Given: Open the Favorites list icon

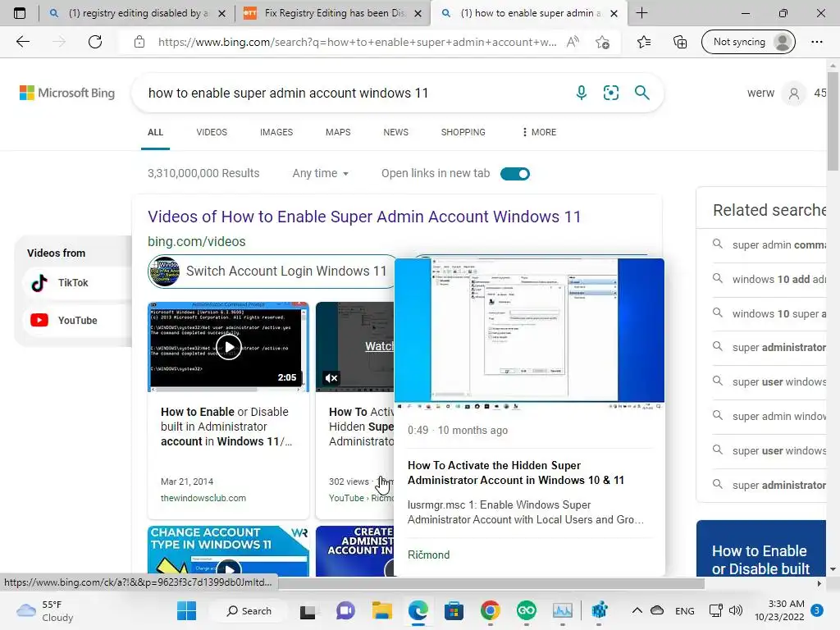Looking at the screenshot, I should tap(644, 42).
